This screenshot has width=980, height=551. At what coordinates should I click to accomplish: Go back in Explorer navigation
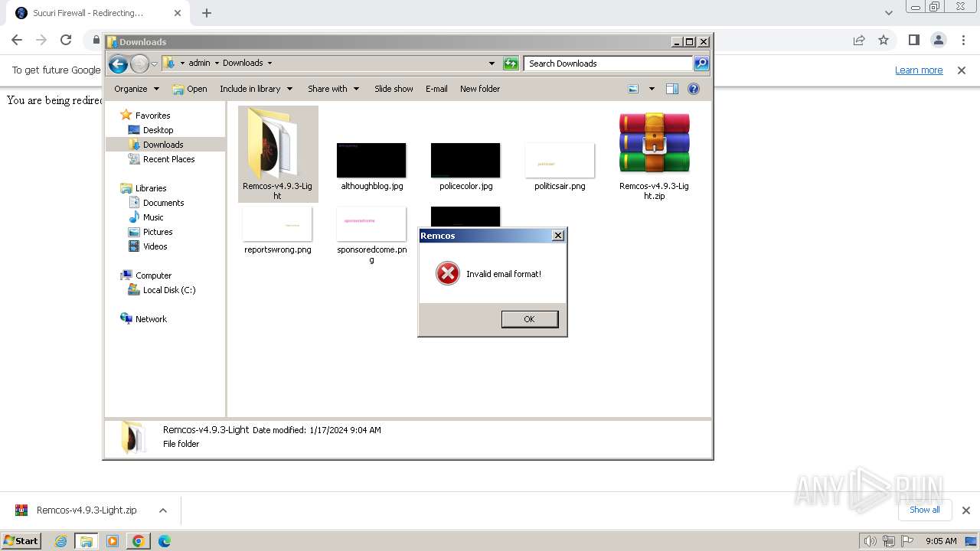pos(118,64)
